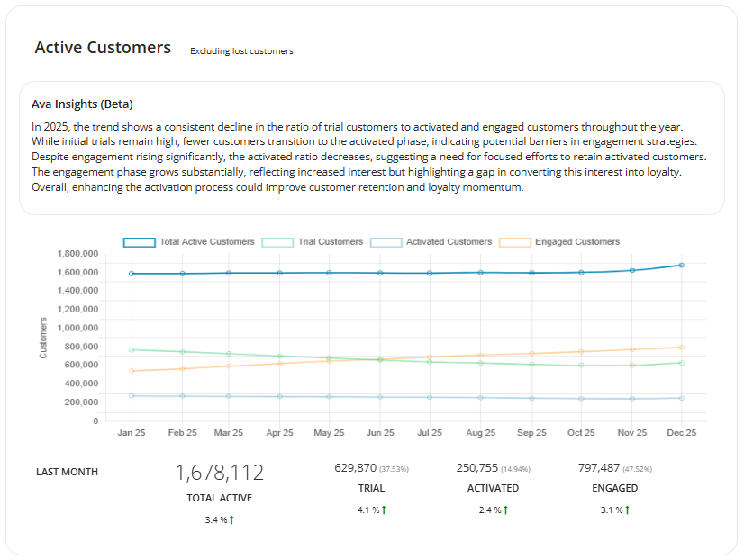Click green up arrow beside Activated 2.4%
The height and width of the screenshot is (560, 744).
point(504,510)
